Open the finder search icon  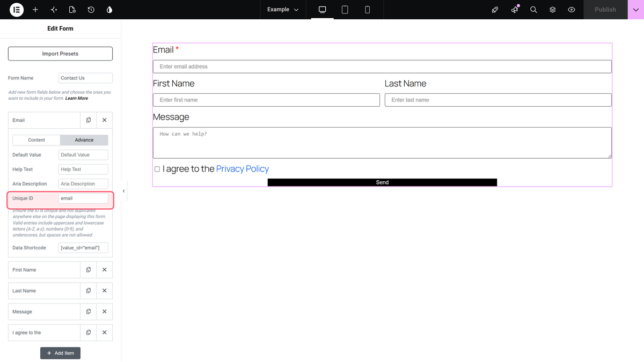click(x=533, y=10)
